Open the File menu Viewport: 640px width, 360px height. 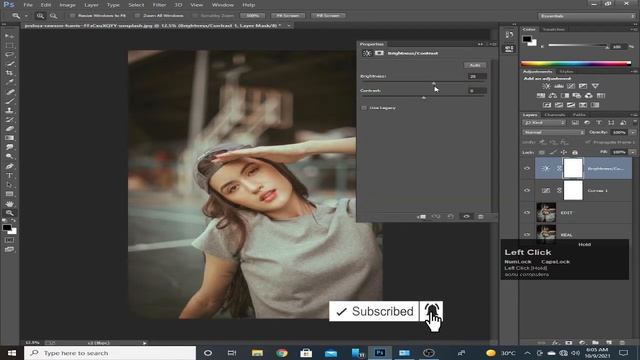point(28,5)
